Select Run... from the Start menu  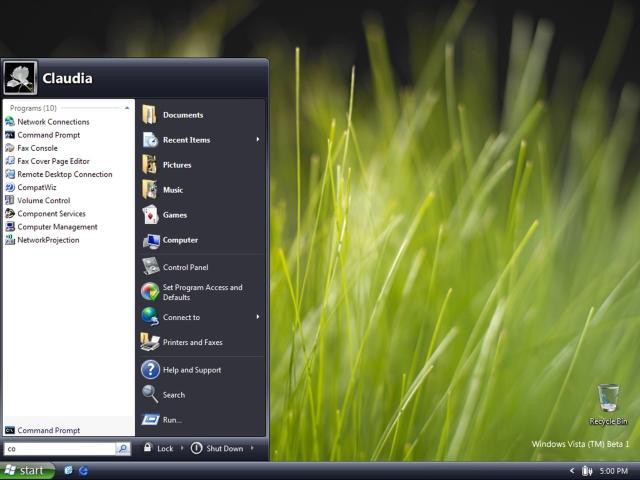tap(172, 420)
